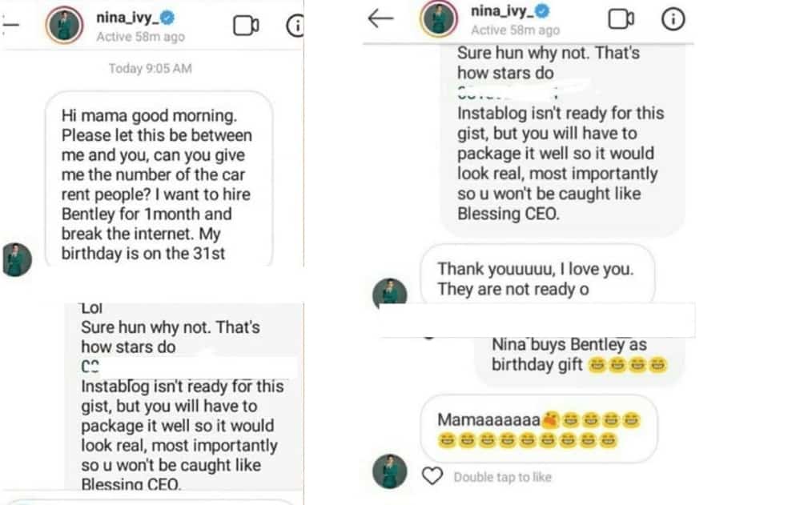Tap sender avatar beside 'Thank youuuuu' message
Screen dimensions: 812x505
(390, 293)
